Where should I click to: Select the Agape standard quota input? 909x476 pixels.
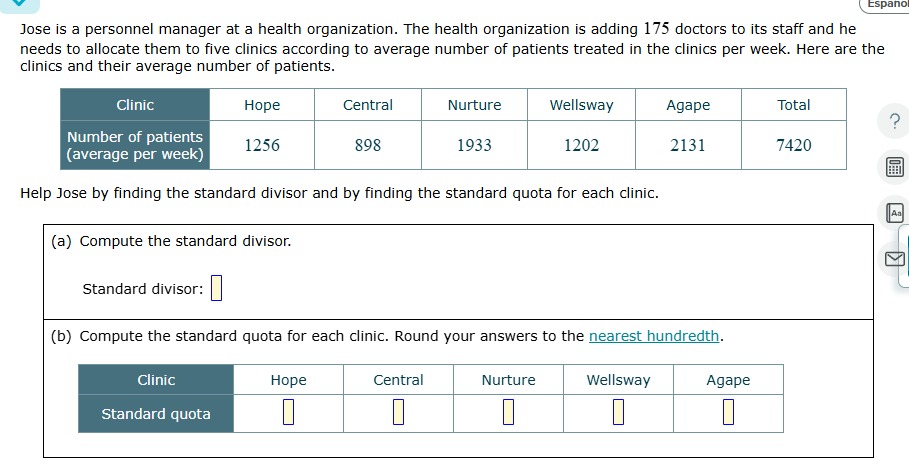point(729,412)
